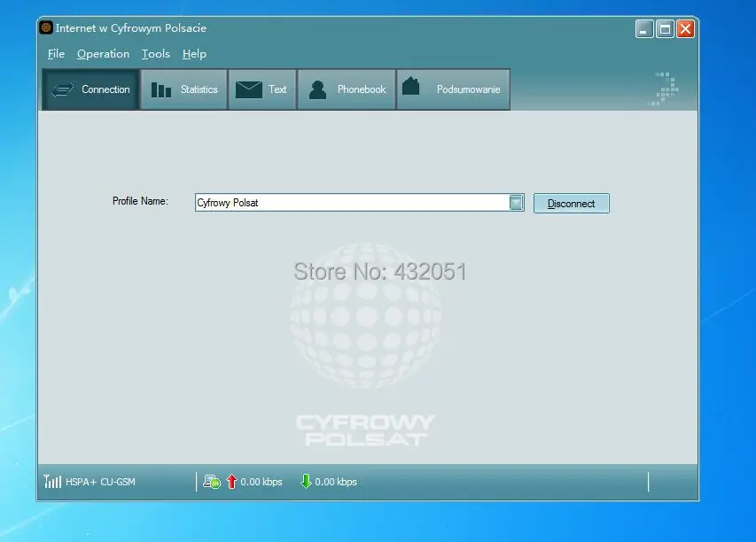Viewport: 756px width, 542px height.
Task: Open the File menu
Action: (56, 54)
